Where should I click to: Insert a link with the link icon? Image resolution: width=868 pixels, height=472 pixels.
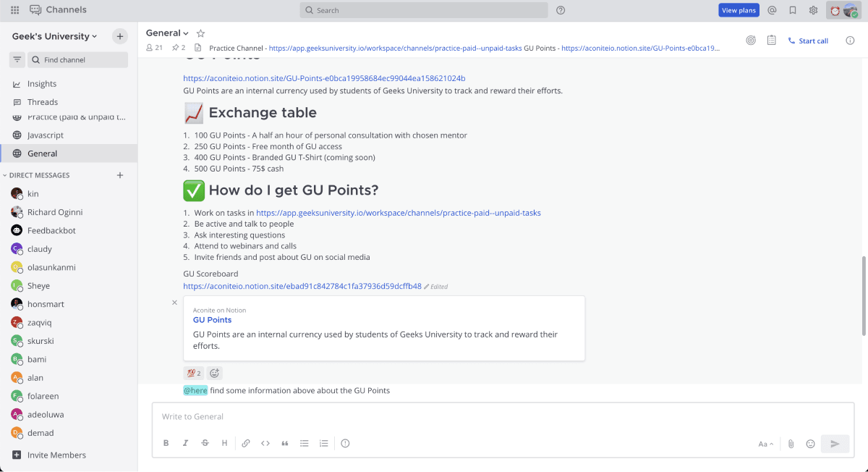pyautogui.click(x=246, y=443)
